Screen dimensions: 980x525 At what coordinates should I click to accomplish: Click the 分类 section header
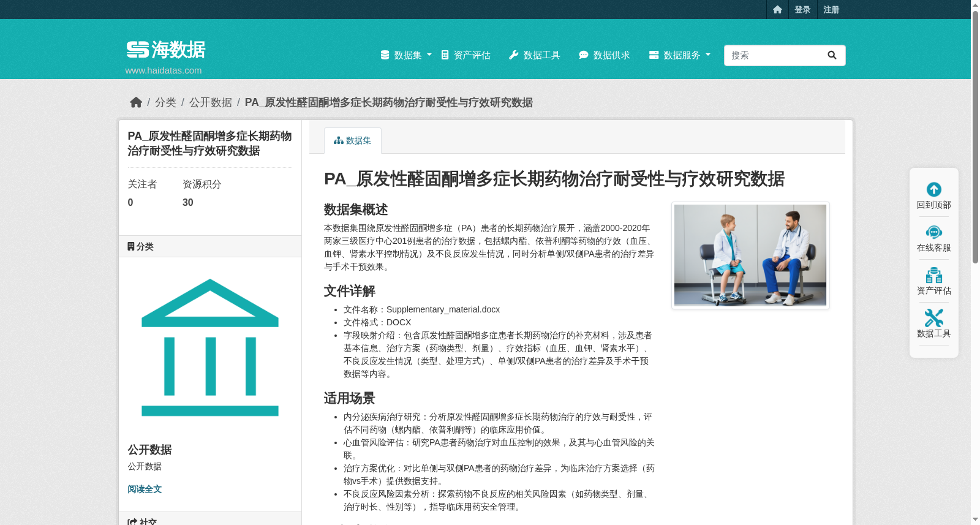(210, 246)
